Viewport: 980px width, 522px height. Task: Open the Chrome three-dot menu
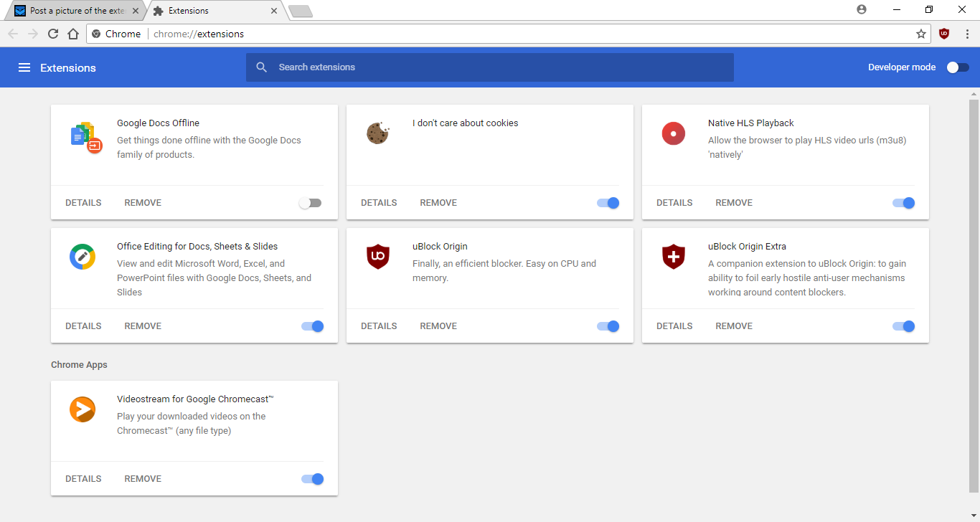click(967, 34)
